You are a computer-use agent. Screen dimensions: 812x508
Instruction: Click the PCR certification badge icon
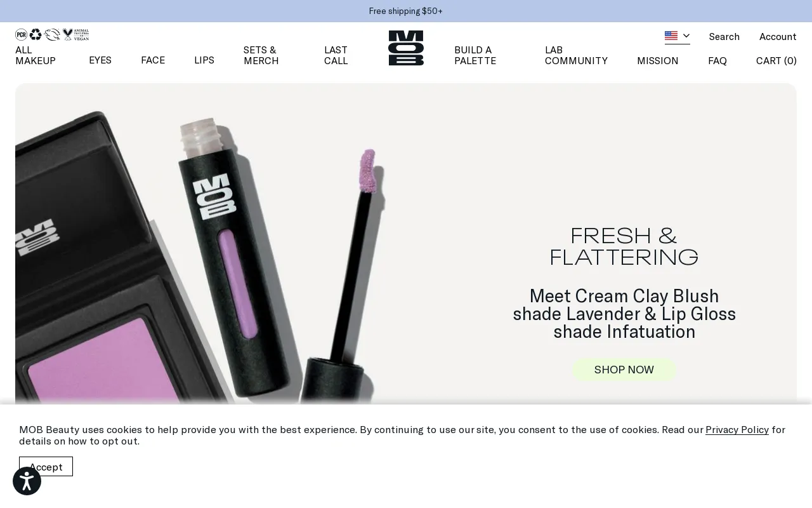[x=22, y=35]
